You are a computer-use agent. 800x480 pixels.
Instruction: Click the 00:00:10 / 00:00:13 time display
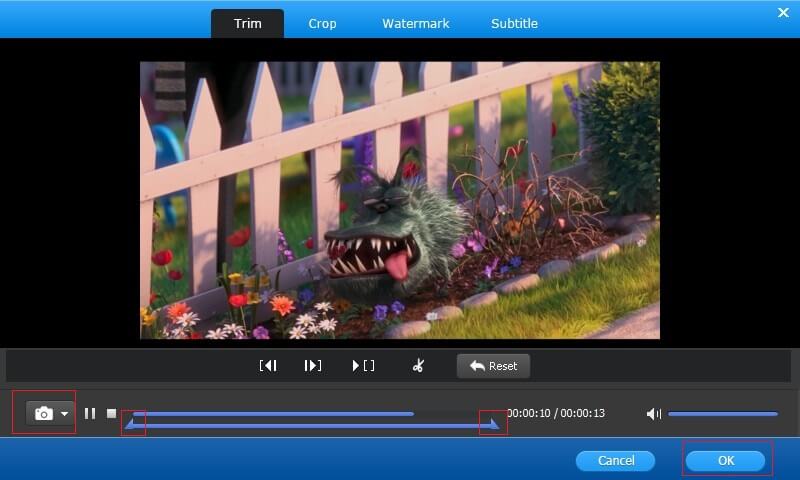tap(556, 413)
